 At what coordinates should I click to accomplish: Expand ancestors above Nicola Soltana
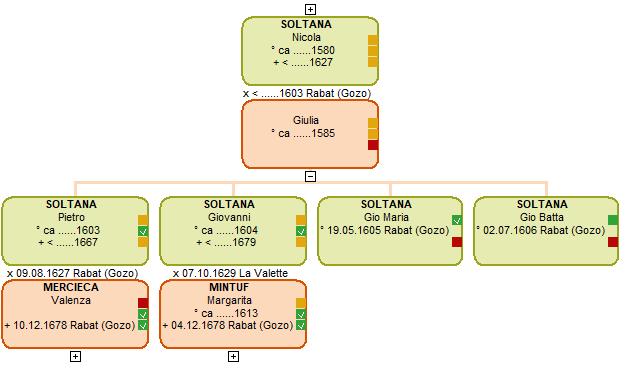310,9
